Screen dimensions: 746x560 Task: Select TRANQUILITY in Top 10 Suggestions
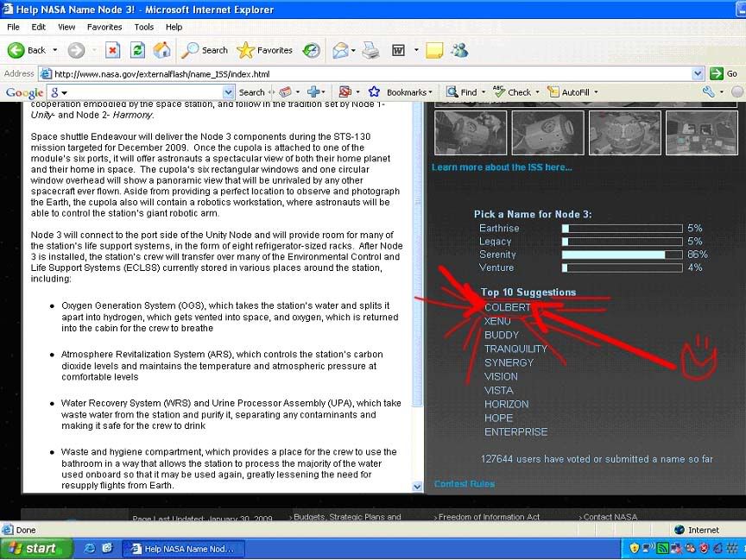click(515, 349)
